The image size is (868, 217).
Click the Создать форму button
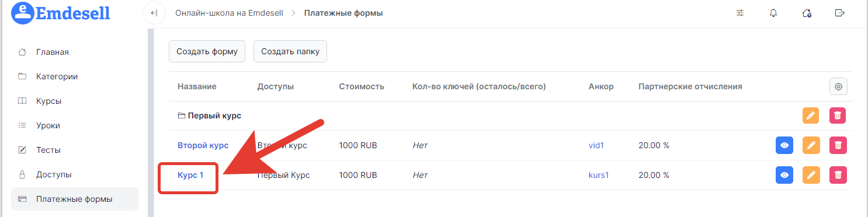207,51
